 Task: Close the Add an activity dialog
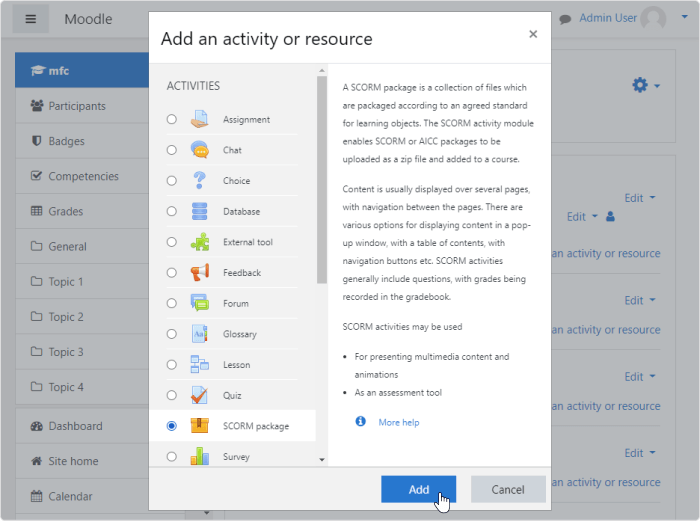[533, 34]
